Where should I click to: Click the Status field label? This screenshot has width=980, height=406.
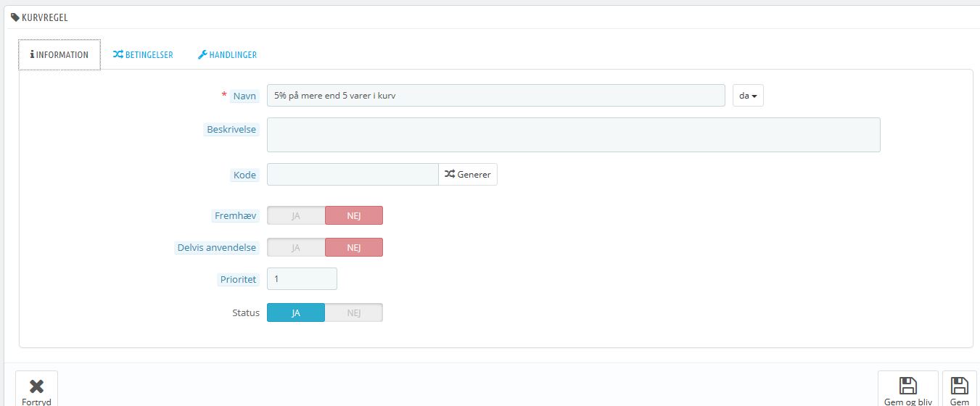pos(246,312)
